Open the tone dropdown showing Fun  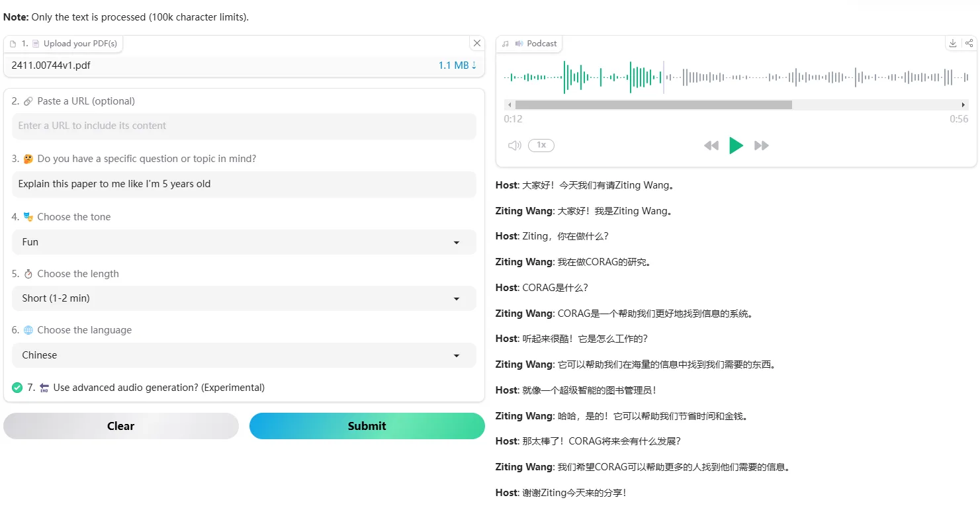pyautogui.click(x=244, y=242)
